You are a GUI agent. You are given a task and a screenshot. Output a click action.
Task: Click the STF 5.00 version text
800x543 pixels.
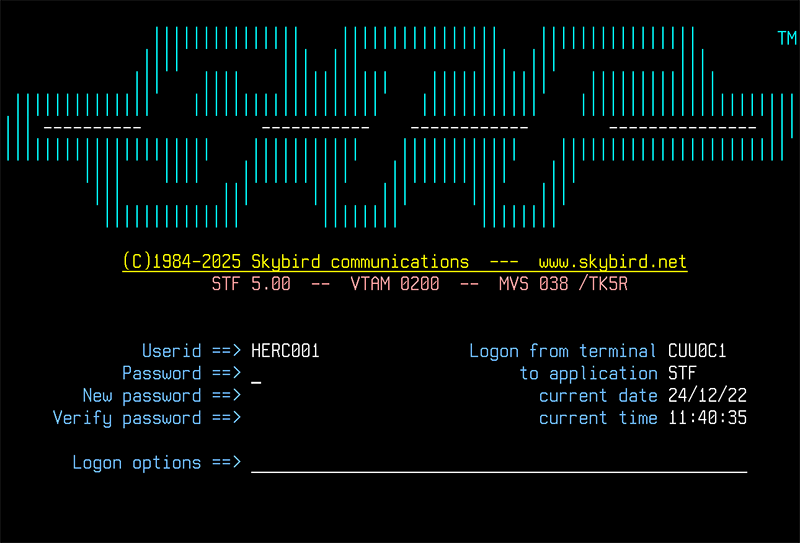tap(250, 284)
